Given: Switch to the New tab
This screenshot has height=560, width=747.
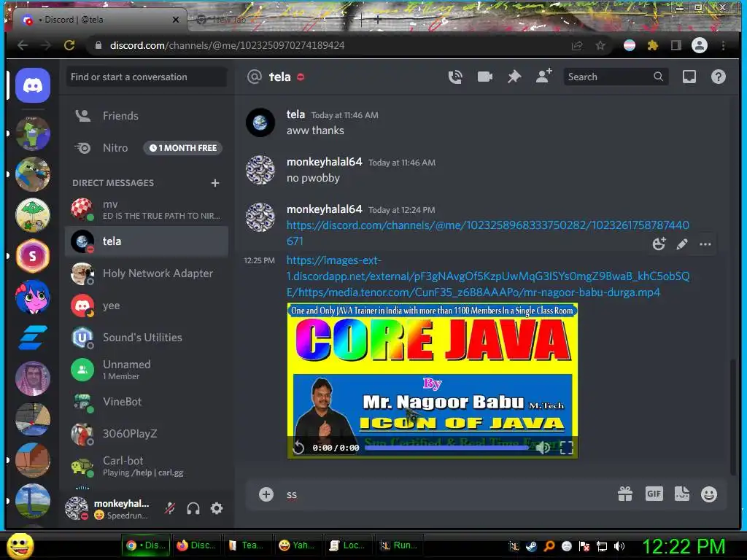Looking at the screenshot, I should coord(228,20).
